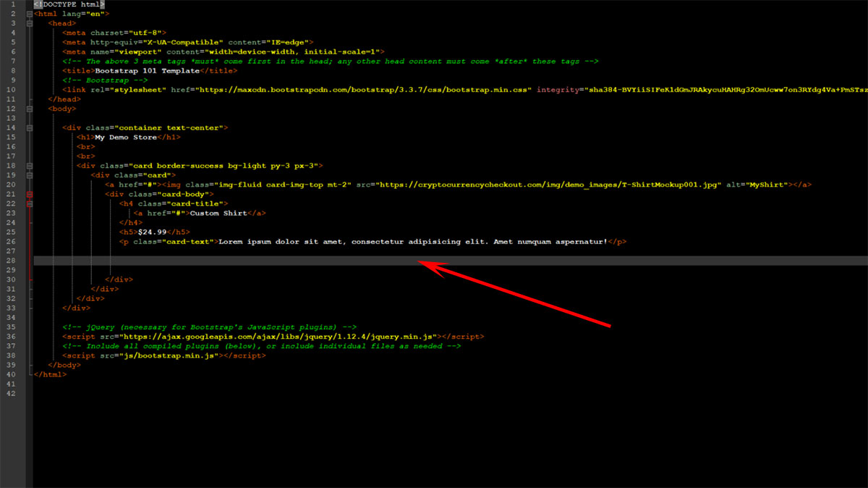Collapse the body section fold marker
The width and height of the screenshot is (868, 488).
[30, 109]
